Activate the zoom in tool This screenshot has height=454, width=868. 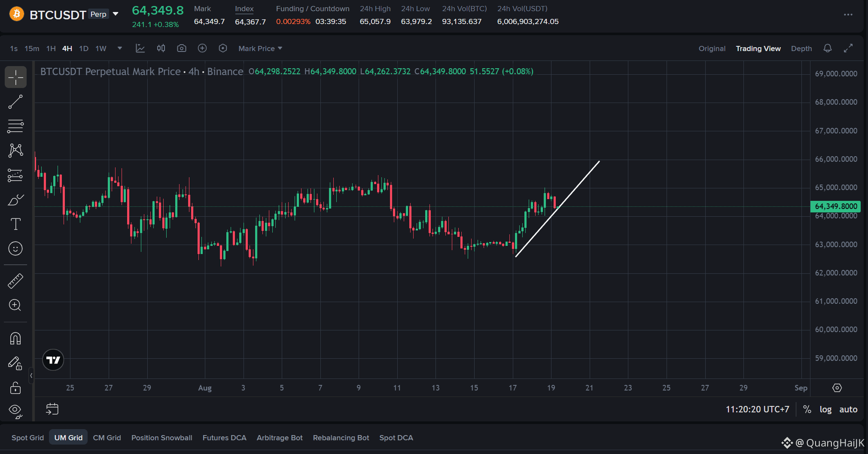pos(15,305)
